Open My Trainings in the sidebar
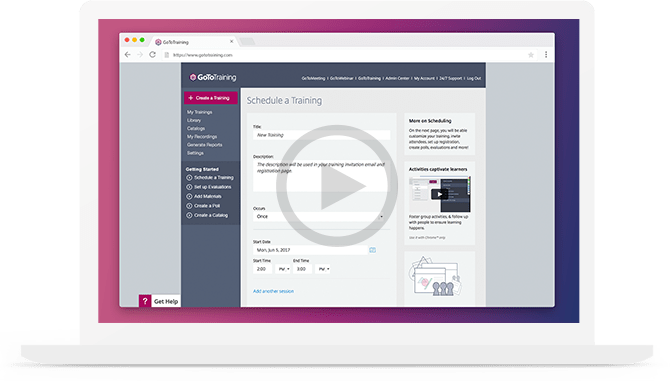The image size is (670, 381). [200, 112]
